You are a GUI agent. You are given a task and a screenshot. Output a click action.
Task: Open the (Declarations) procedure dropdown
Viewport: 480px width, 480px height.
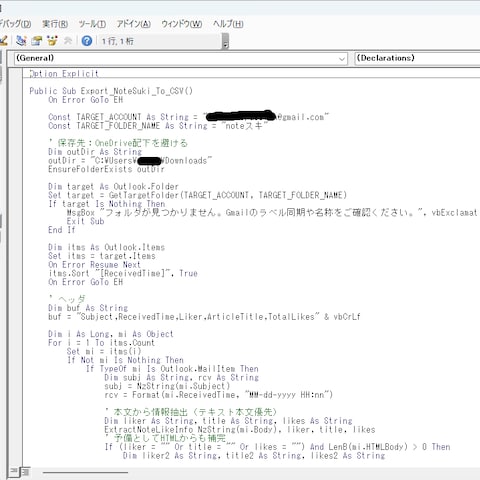[x=417, y=59]
